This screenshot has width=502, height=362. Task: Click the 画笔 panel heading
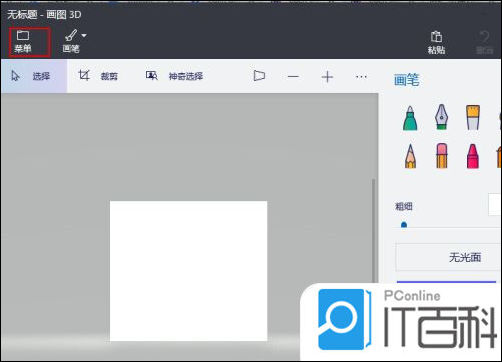pos(406,80)
